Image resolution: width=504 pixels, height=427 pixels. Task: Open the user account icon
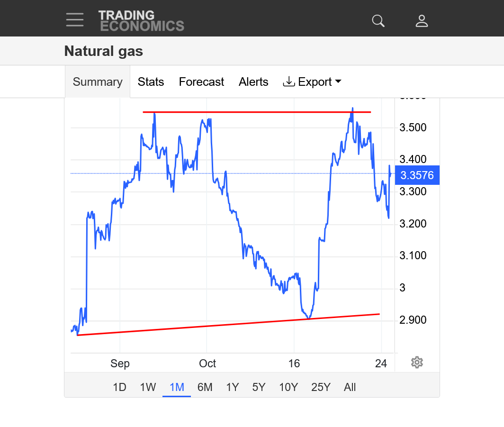pyautogui.click(x=422, y=21)
